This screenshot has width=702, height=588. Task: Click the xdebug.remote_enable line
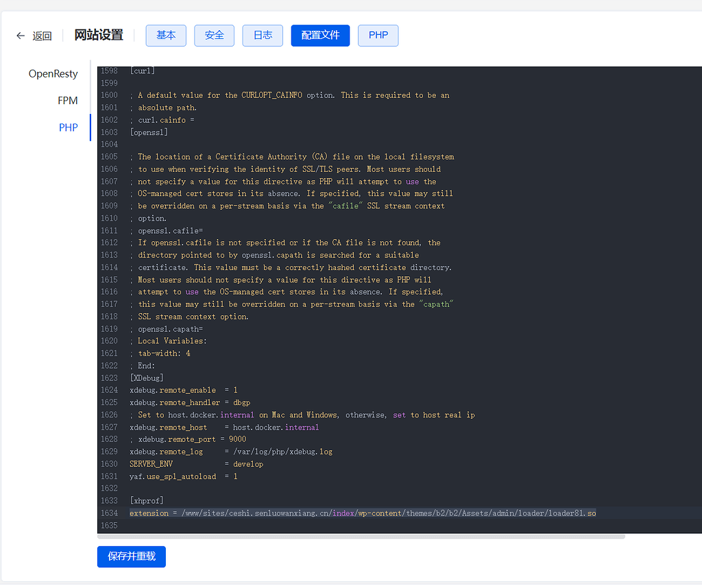coord(182,390)
